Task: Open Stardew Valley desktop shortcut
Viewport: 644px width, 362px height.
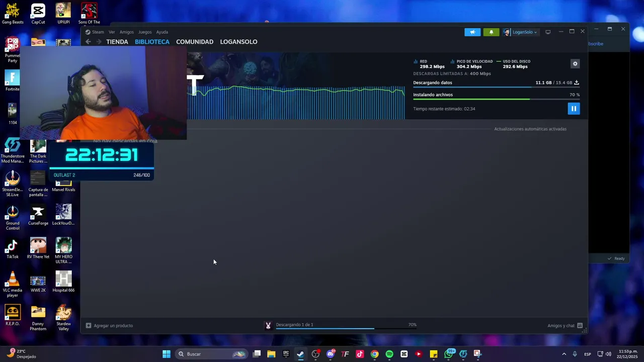Action: (63, 318)
